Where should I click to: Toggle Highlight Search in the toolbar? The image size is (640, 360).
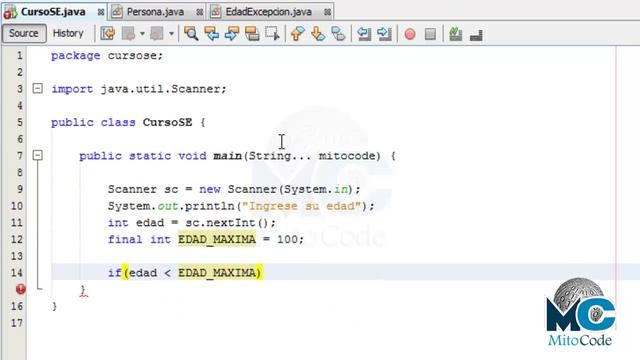coord(252,33)
